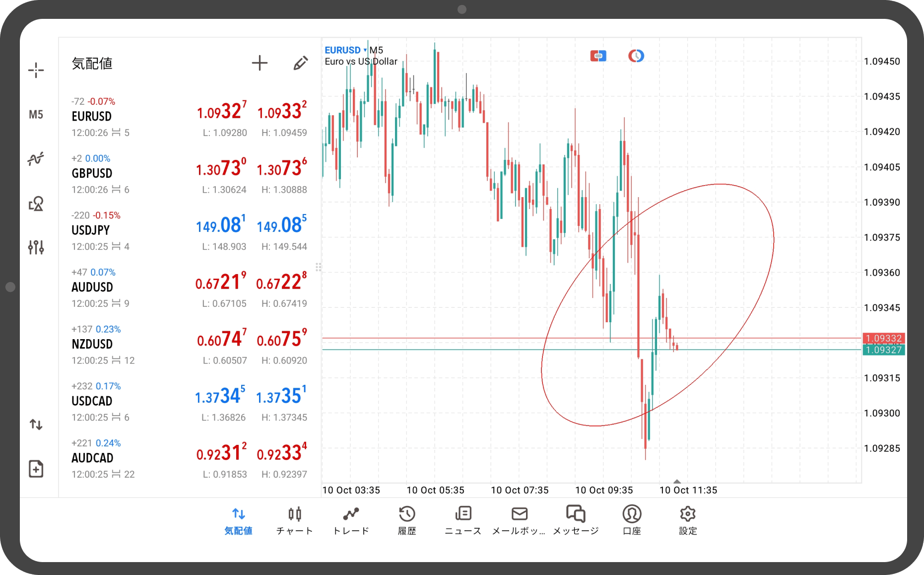Open chart settings sliders icon
The width and height of the screenshot is (924, 575).
36,247
